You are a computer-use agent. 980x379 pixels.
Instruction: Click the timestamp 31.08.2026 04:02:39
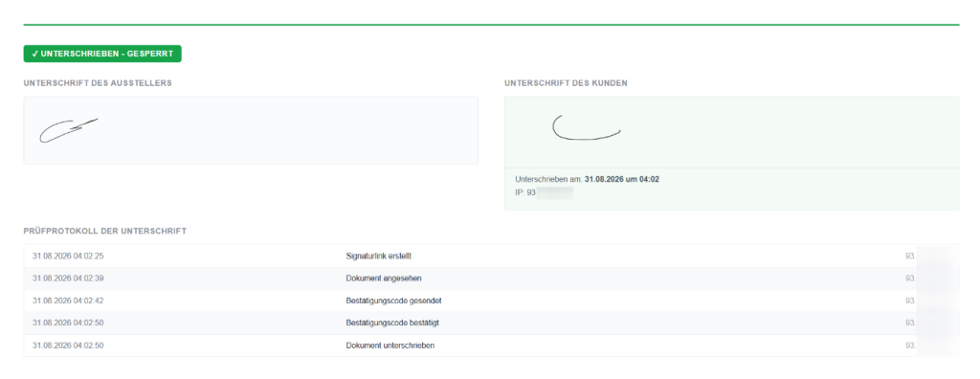(x=68, y=279)
